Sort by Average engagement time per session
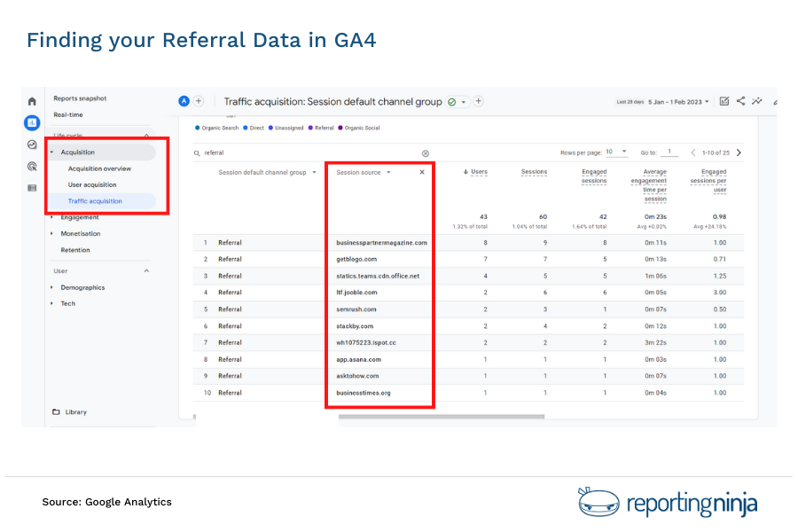Viewport: 798px width, 532px height. (649, 185)
